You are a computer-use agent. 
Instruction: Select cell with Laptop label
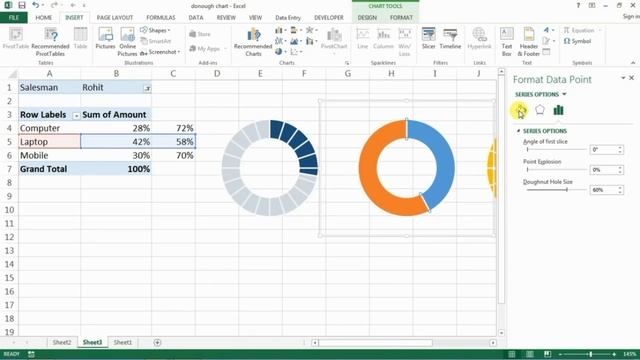(49, 142)
